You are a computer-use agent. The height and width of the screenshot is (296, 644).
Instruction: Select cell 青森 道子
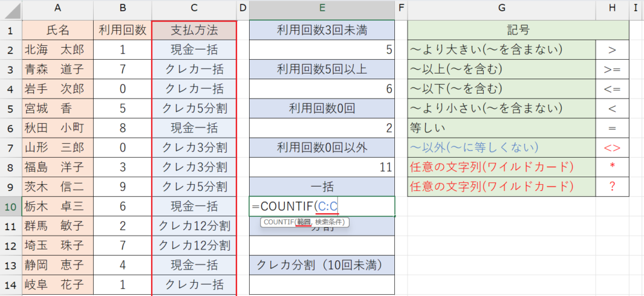(57, 69)
